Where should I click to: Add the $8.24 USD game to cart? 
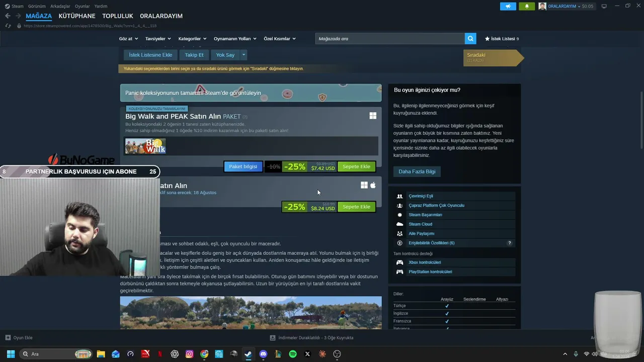[356, 207]
